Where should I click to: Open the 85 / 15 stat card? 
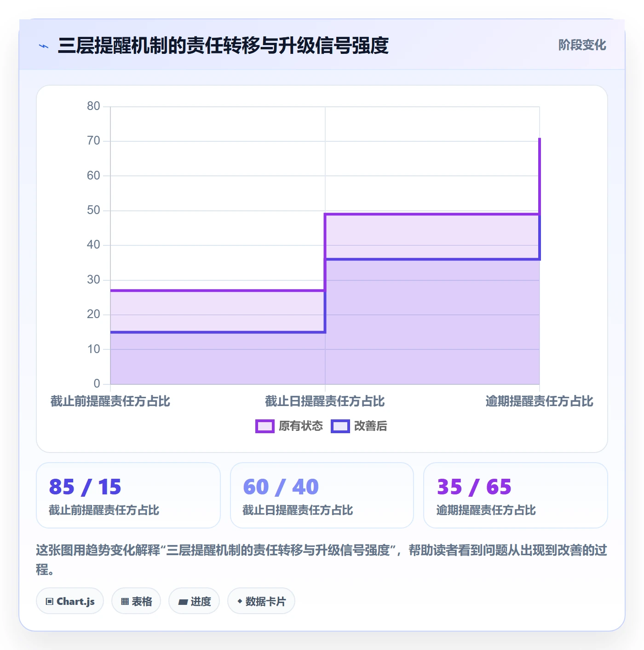[128, 495]
